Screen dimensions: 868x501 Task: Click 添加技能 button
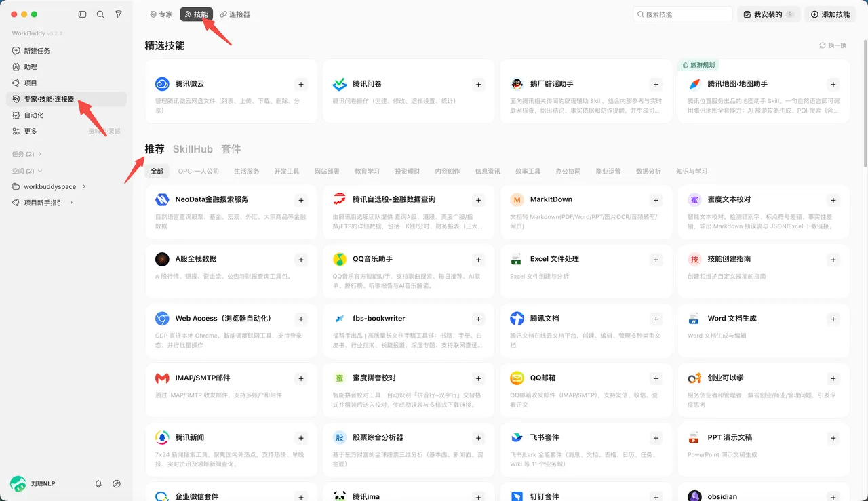pos(830,14)
